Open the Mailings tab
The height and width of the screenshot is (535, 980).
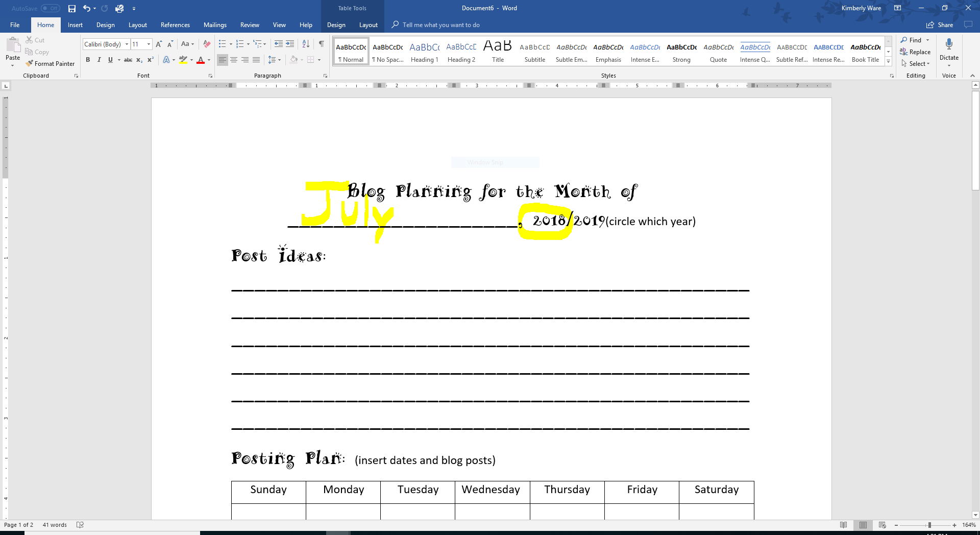coord(215,25)
